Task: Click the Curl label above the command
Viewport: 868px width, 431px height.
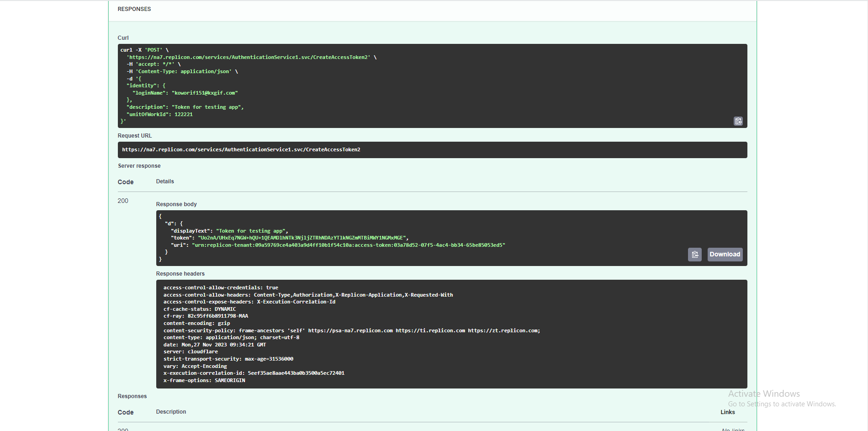Action: 123,38
